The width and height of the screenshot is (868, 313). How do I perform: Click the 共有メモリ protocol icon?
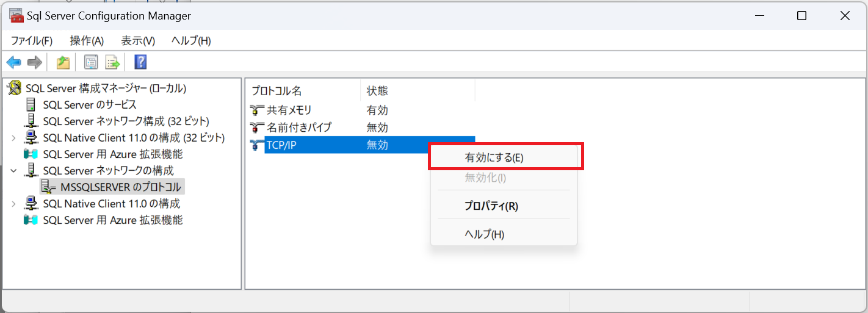click(258, 110)
